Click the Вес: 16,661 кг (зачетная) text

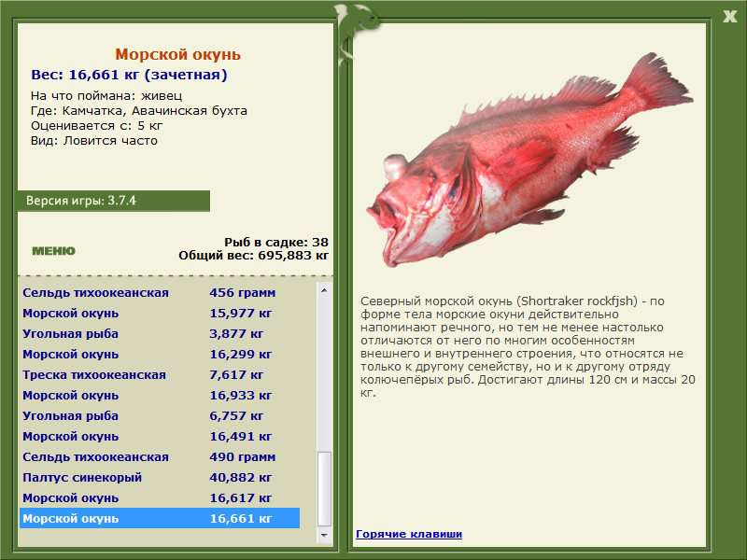[129, 75]
